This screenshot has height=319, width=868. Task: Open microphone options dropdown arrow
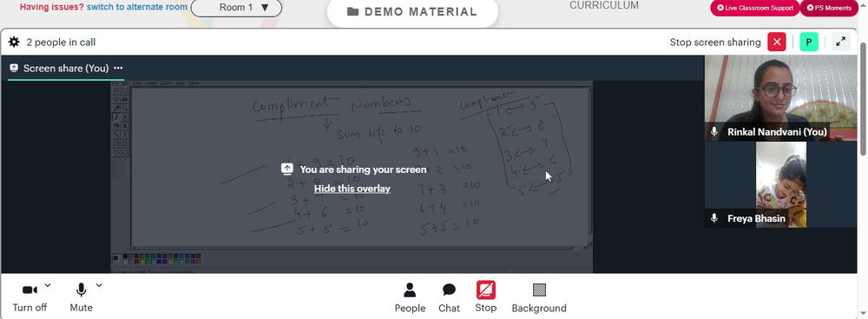[x=99, y=285]
